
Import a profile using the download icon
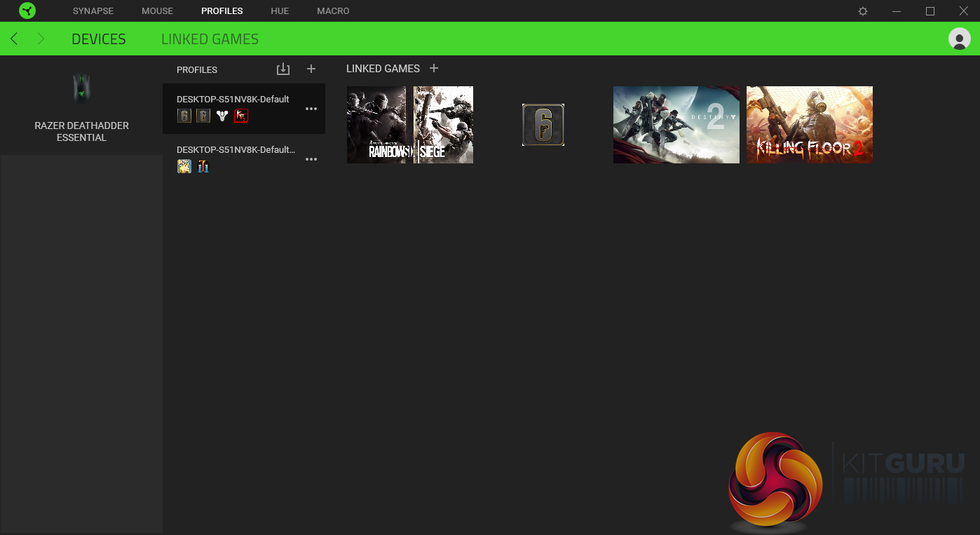tap(283, 69)
